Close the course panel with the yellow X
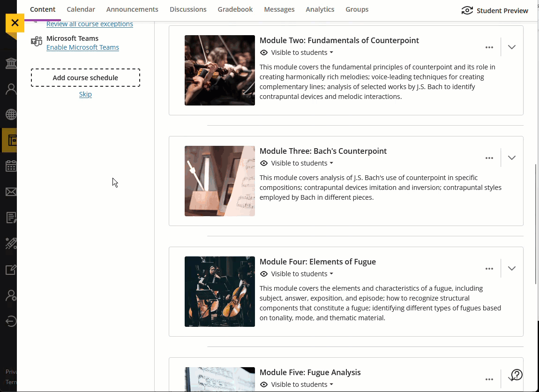This screenshot has height=392, width=539. tap(15, 23)
